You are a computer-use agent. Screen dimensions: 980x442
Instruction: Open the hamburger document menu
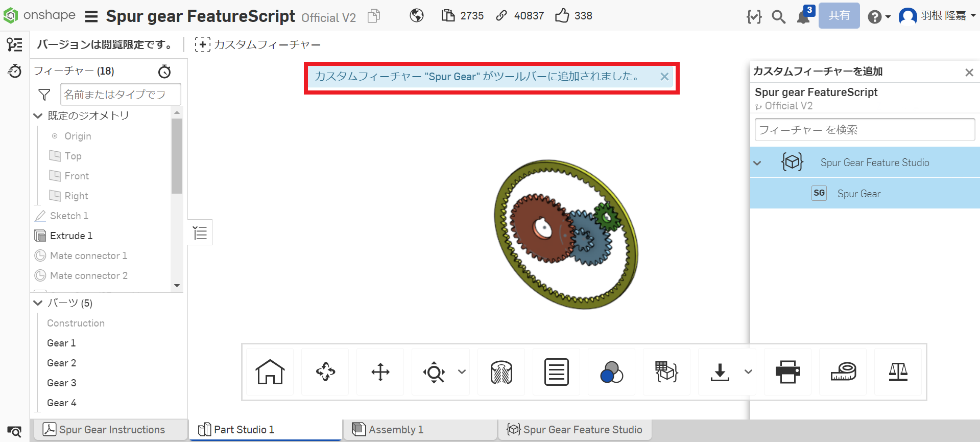[x=91, y=16]
